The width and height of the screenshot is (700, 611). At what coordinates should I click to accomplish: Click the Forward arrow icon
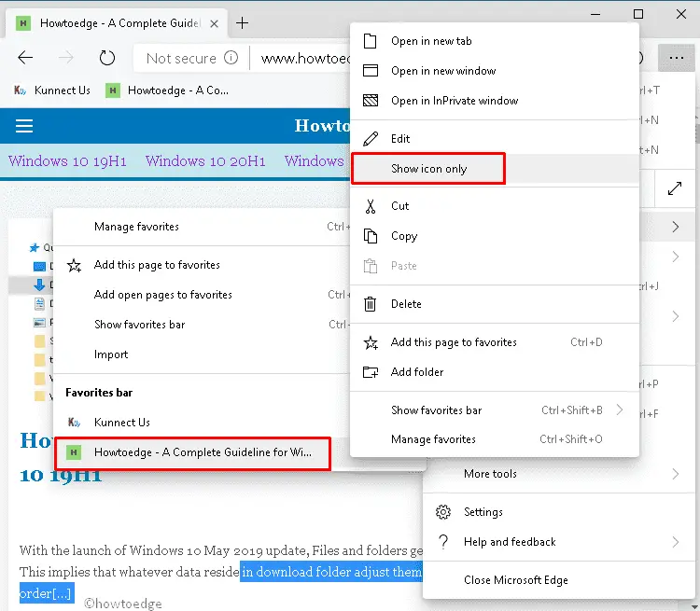[x=66, y=58]
